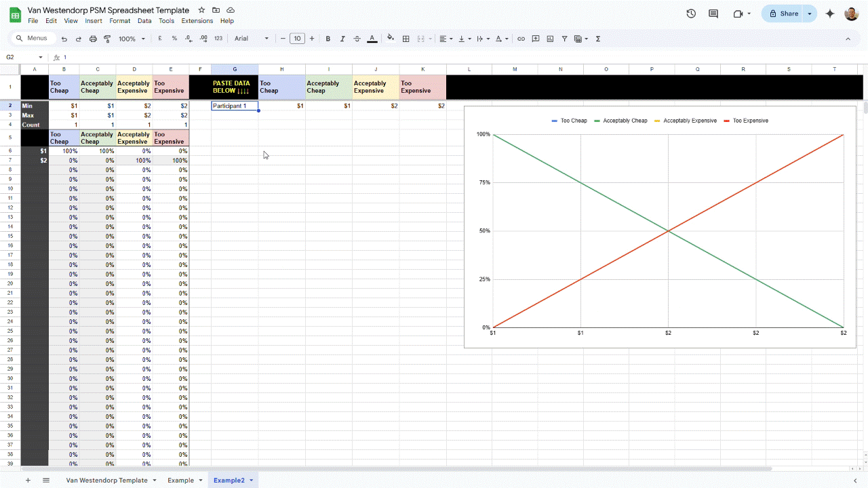Toggle strikethrough formatting
The width and height of the screenshot is (868, 488).
(x=357, y=39)
